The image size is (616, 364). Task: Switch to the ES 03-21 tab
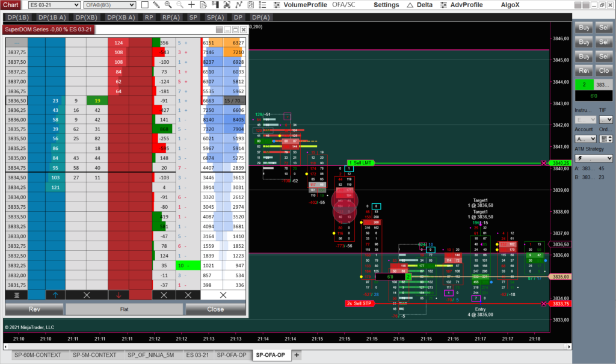point(197,355)
